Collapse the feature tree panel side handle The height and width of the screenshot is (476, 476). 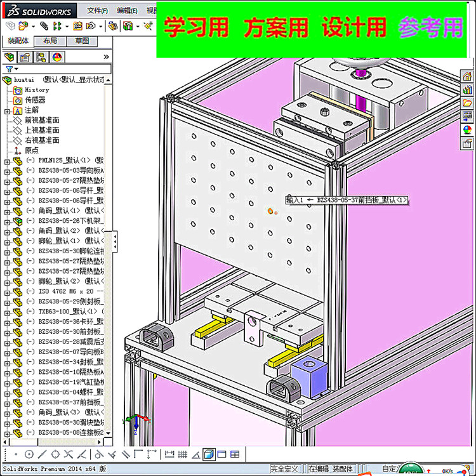coord(115,242)
